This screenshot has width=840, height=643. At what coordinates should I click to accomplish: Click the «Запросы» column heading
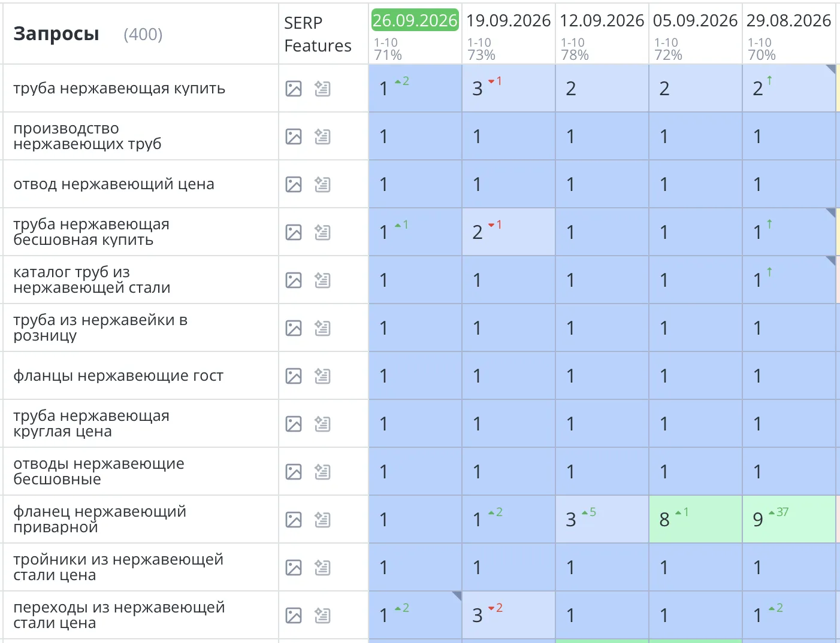56,34
